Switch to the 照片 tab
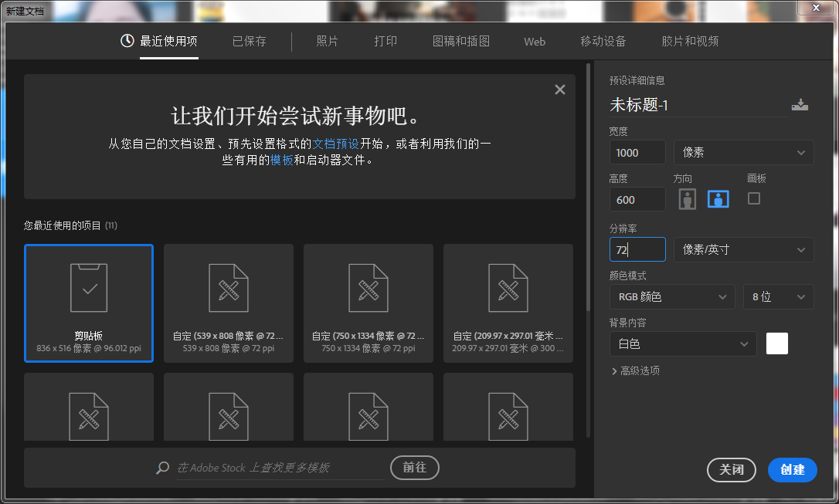 pos(327,42)
